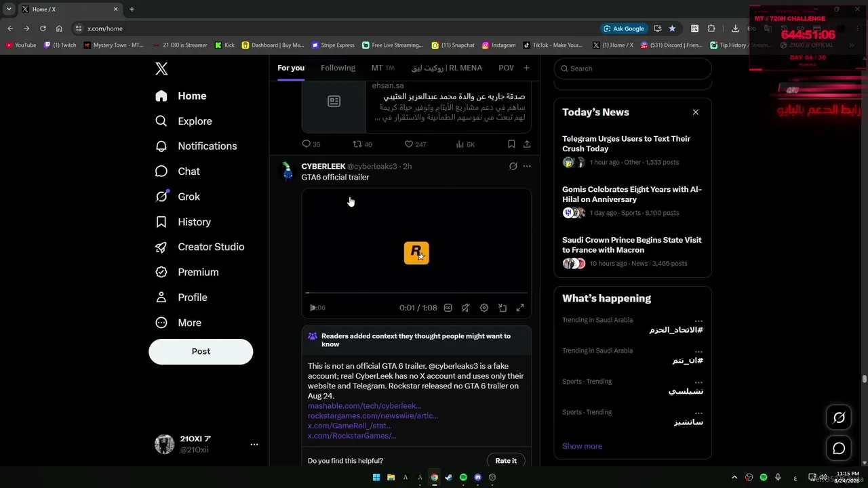Viewport: 868px width, 488px height.
Task: Switch to the Following tab
Action: (x=338, y=68)
